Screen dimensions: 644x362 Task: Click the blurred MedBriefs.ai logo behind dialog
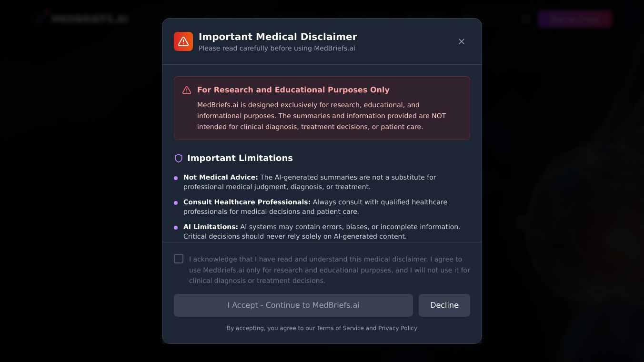[83, 19]
